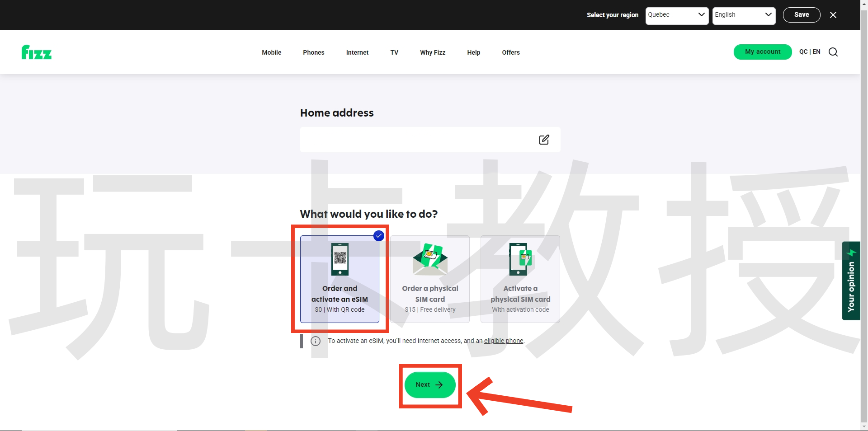
Task: Open the search magnifier icon
Action: pyautogui.click(x=833, y=52)
